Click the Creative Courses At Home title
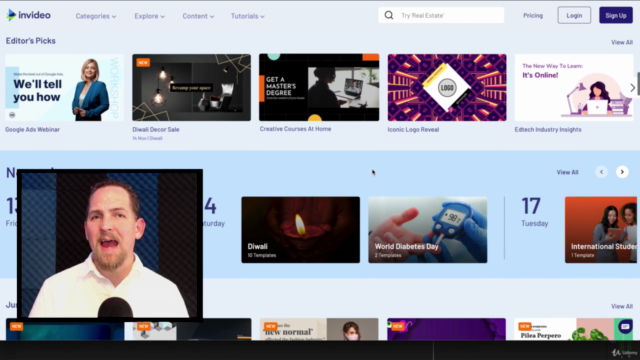 pos(295,129)
